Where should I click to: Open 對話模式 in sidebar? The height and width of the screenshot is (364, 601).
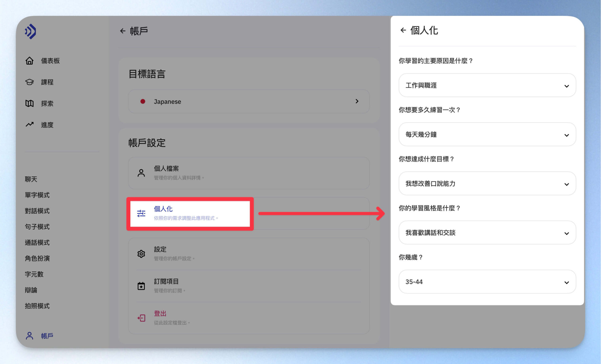coord(37,211)
